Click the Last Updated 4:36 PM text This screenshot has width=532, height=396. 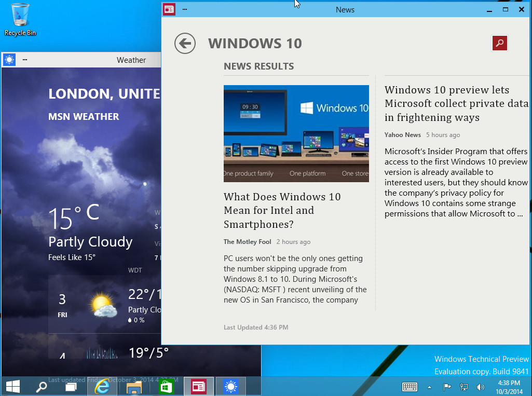[x=256, y=327]
